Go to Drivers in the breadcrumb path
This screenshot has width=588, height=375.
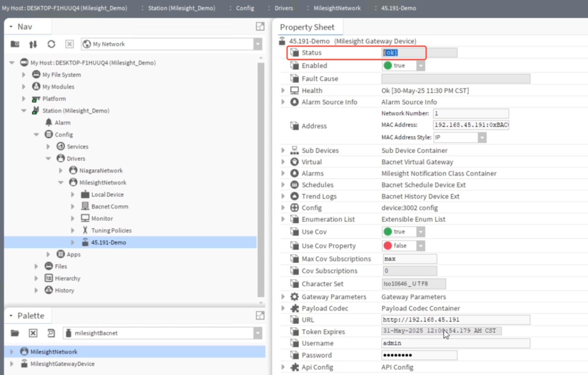click(x=284, y=8)
